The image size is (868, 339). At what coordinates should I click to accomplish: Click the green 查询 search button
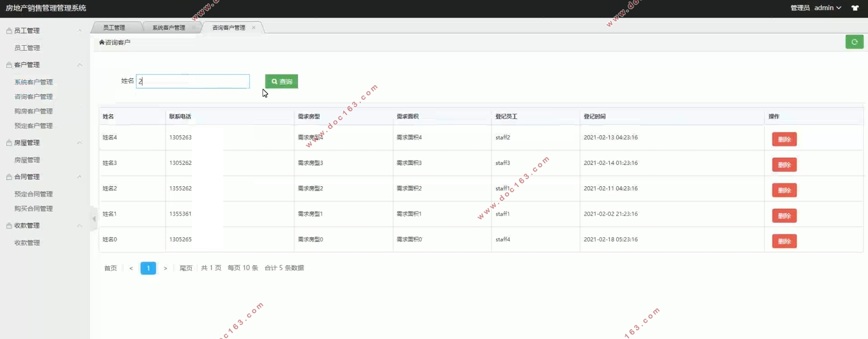coord(282,82)
